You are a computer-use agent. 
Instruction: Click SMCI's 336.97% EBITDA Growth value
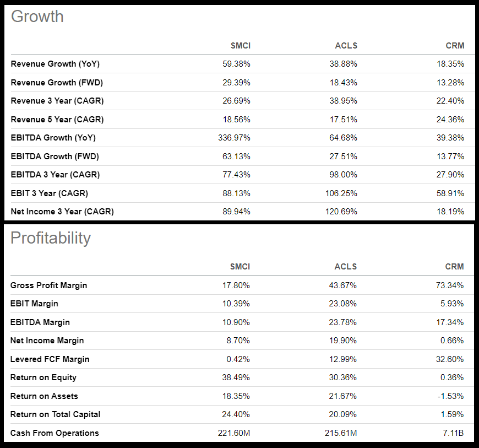(x=234, y=138)
